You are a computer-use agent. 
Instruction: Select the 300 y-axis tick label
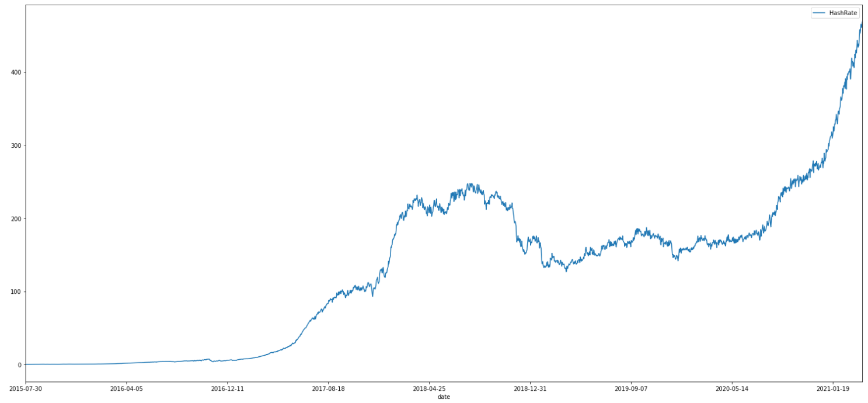pyautogui.click(x=15, y=145)
